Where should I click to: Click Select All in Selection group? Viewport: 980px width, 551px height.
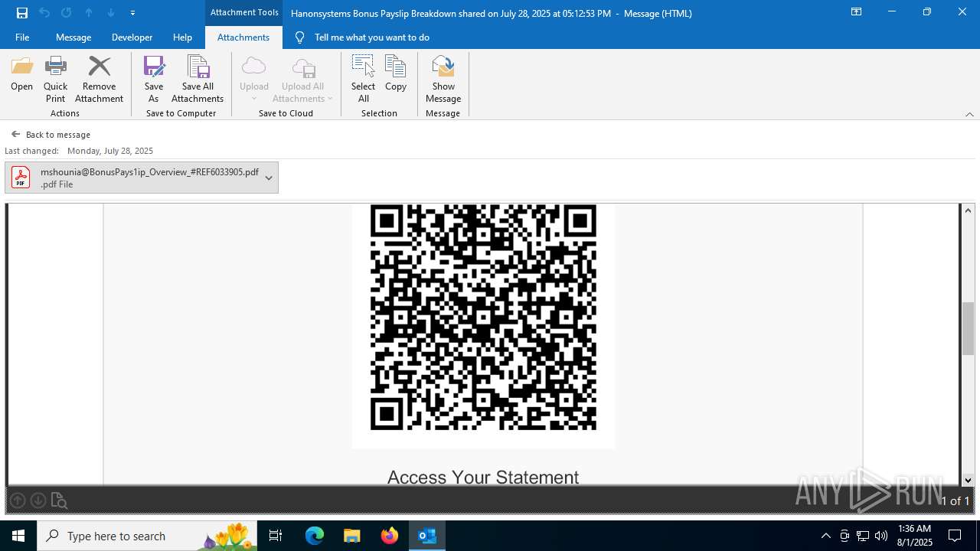(x=363, y=80)
